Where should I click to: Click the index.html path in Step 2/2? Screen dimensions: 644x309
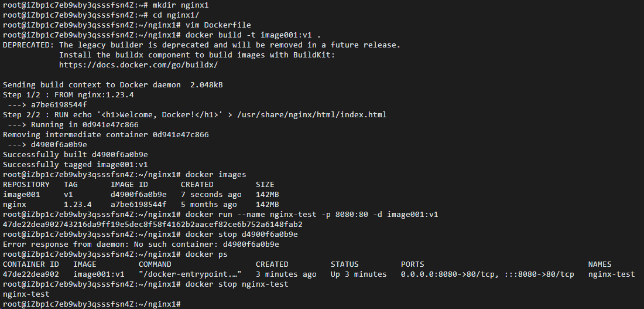311,115
